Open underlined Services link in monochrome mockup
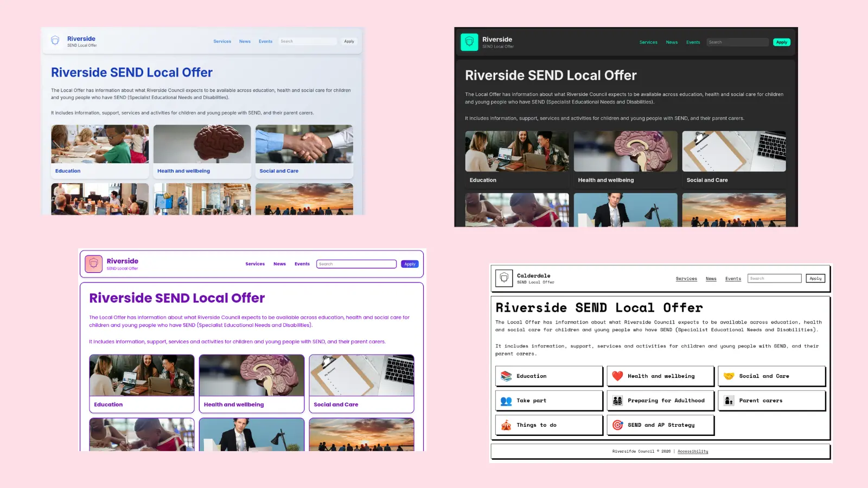Viewport: 868px width, 488px height. tap(686, 279)
